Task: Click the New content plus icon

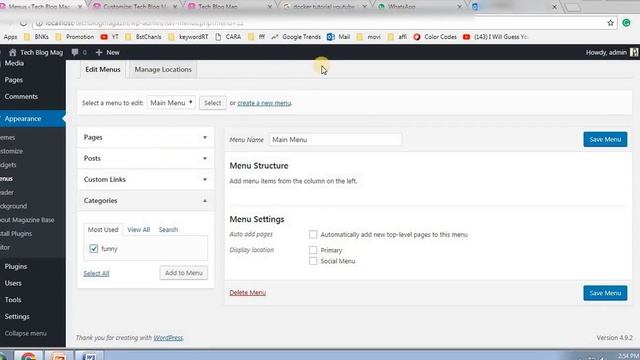Action: coord(99,52)
